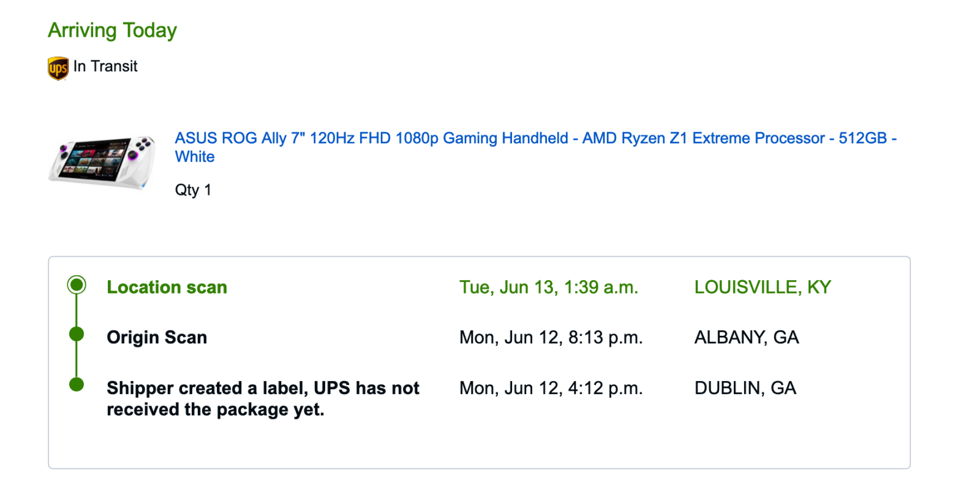Viewport: 980px width, 489px height.
Task: Click the Tue, Jun 13, 1:39 a.m. timestamp
Action: 549,287
